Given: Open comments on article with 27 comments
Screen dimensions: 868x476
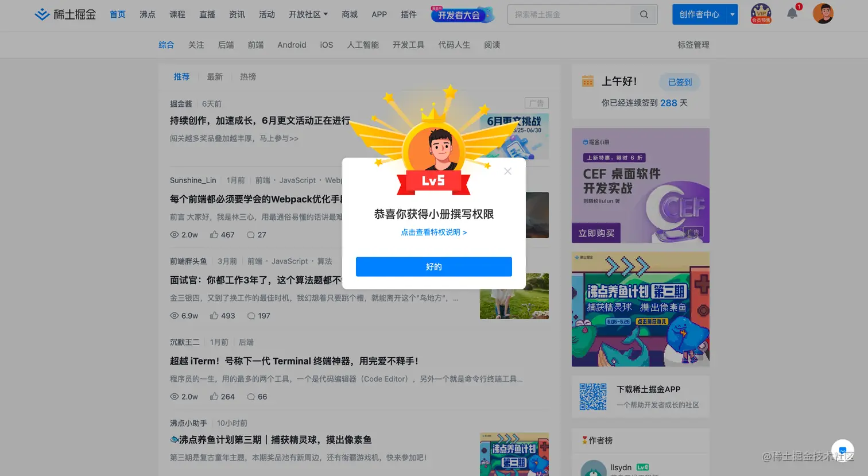Looking at the screenshot, I should 256,235.
